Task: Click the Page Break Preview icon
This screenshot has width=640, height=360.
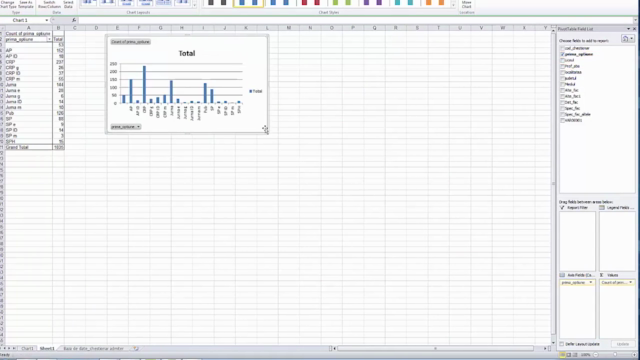Action: [575, 355]
